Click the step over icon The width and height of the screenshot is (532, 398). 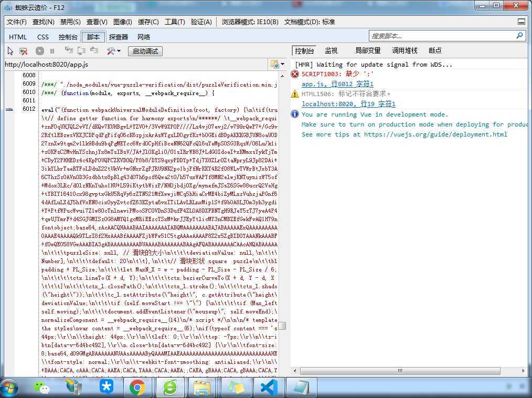81,50
